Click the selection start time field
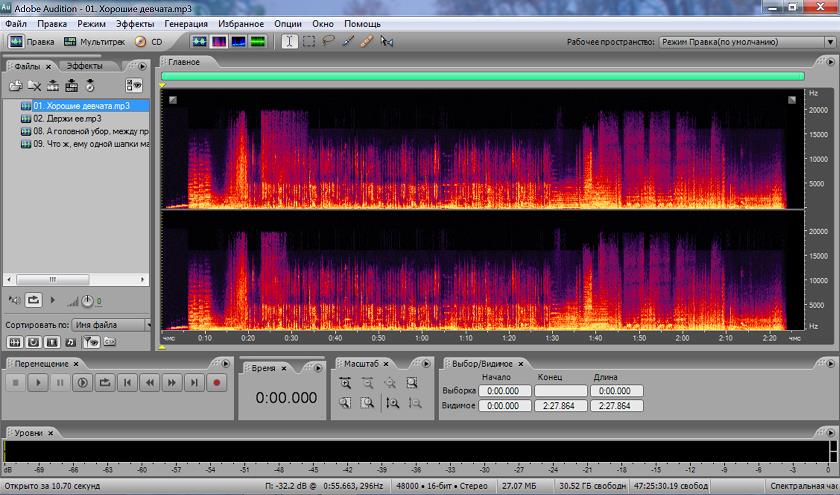Image resolution: width=840 pixels, height=495 pixels. coord(504,391)
